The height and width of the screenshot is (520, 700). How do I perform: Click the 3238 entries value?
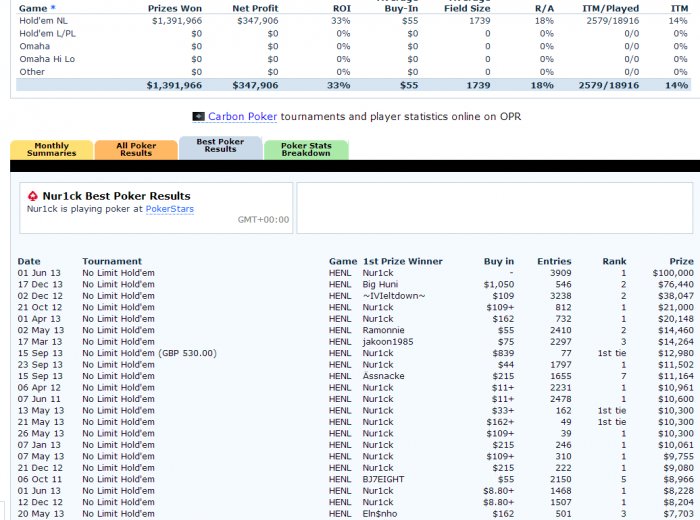[x=560, y=295]
